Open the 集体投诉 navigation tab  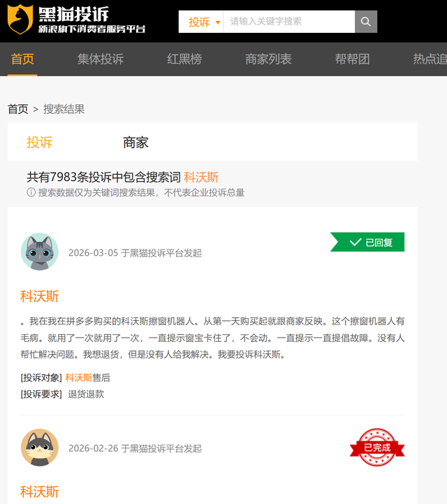pos(100,59)
